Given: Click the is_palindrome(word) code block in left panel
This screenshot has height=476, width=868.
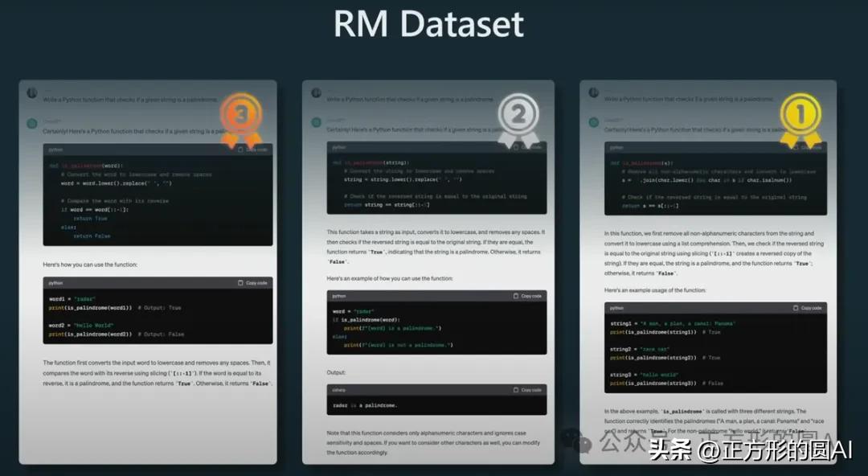Looking at the screenshot, I should 158,200.
